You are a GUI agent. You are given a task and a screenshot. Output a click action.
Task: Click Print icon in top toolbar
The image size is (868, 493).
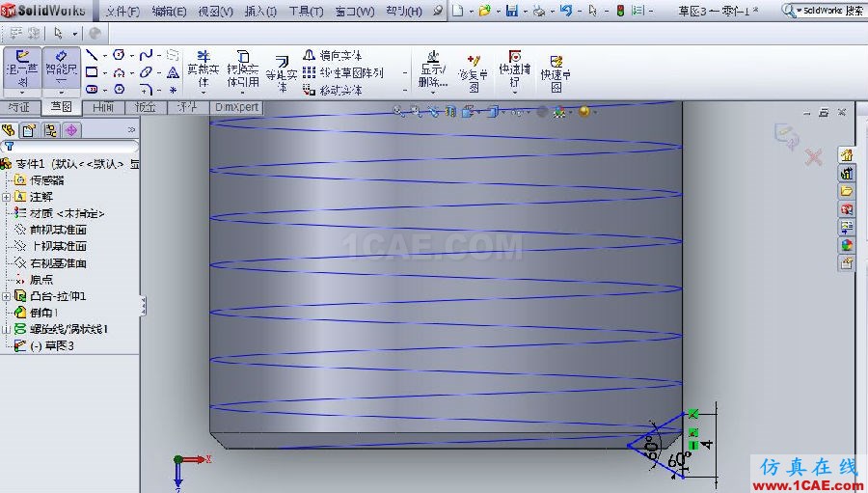[x=539, y=11]
